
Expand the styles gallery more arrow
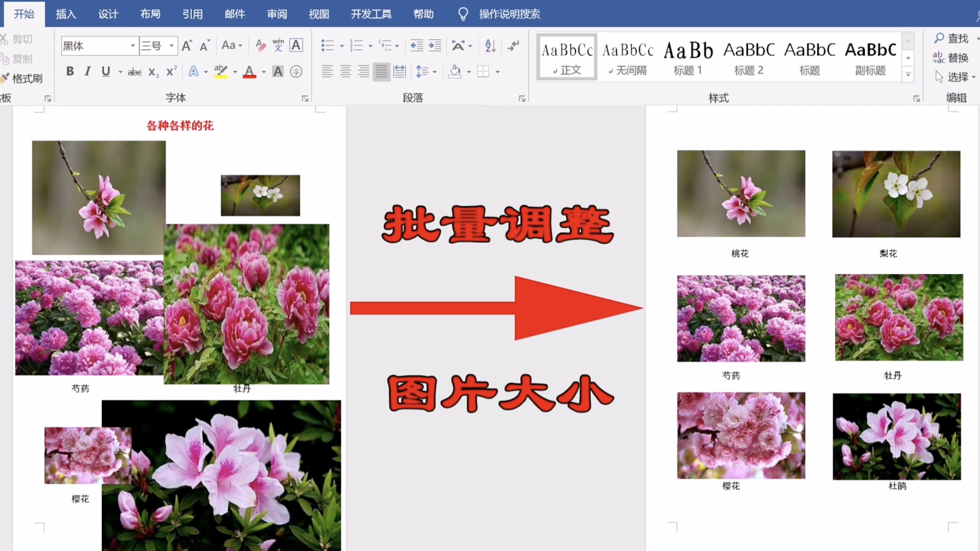coord(908,75)
